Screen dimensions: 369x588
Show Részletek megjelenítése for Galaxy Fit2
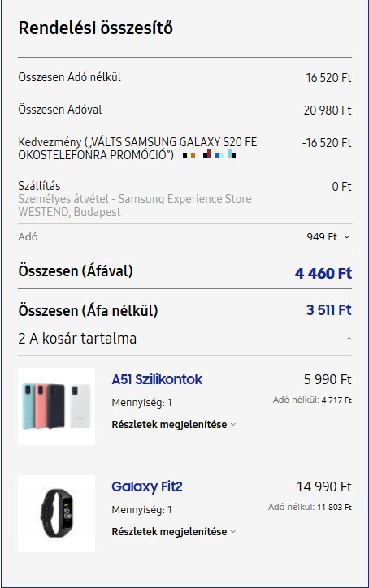click(169, 532)
